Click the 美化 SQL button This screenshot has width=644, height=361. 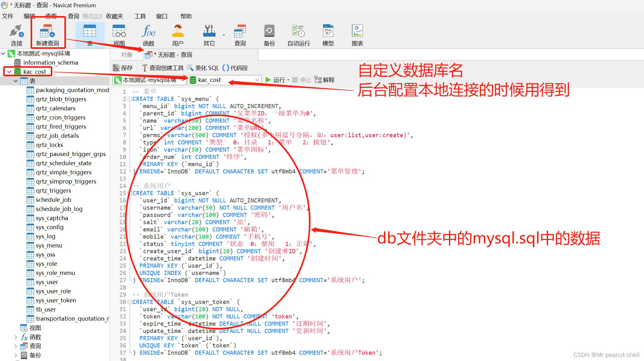pos(203,68)
